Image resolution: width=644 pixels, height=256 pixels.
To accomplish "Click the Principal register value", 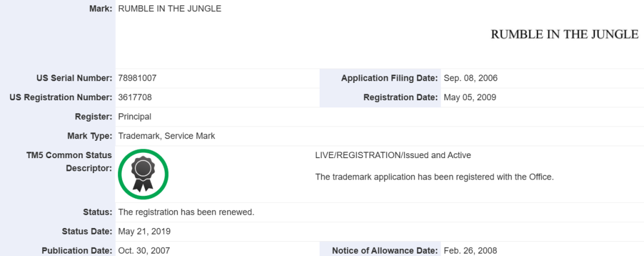I will [x=135, y=116].
